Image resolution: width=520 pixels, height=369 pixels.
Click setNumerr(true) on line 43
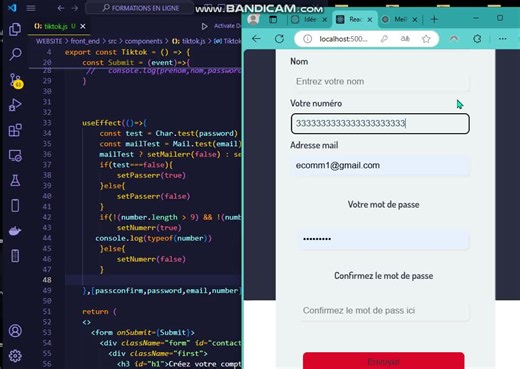149,228
